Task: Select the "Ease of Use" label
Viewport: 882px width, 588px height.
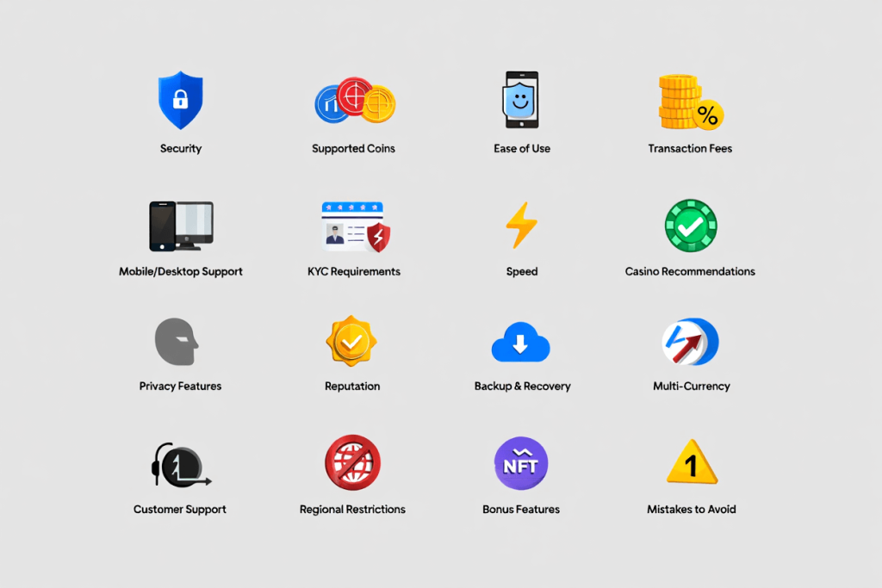Action: point(522,148)
